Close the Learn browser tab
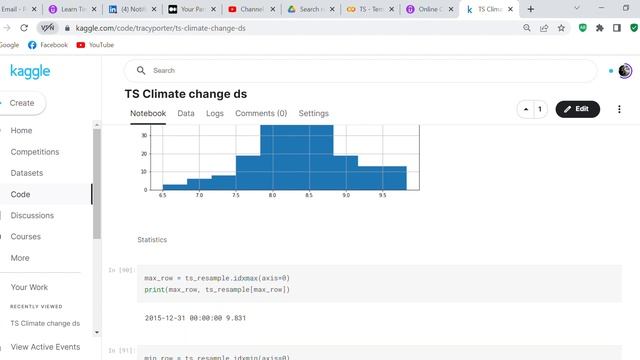 94,9
